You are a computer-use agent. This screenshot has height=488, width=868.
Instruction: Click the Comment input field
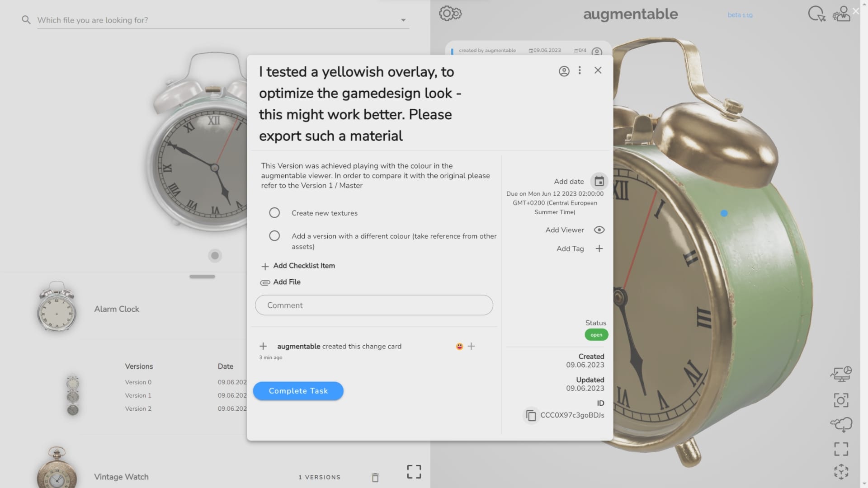tap(373, 305)
